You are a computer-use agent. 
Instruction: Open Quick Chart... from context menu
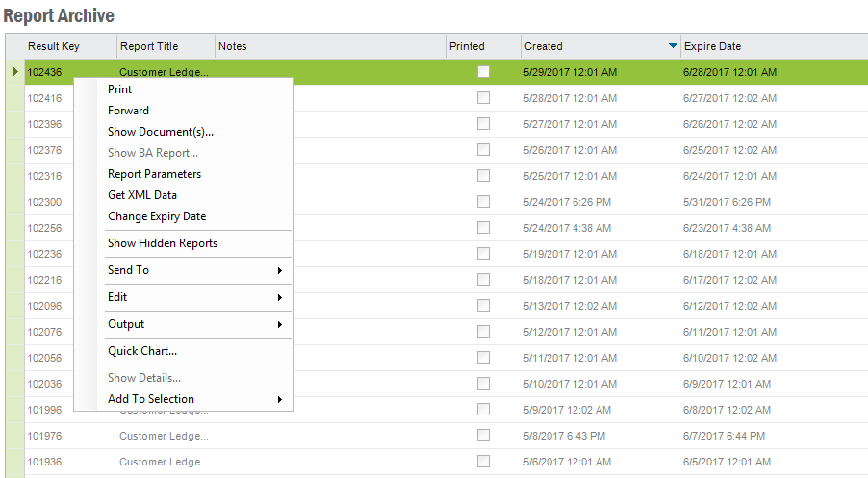tap(142, 351)
